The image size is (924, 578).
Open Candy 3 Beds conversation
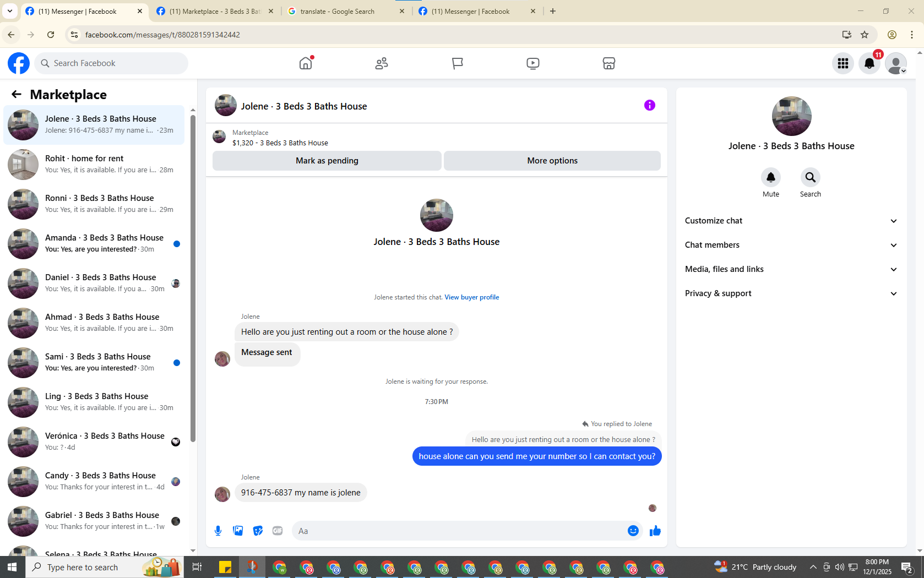coord(94,481)
